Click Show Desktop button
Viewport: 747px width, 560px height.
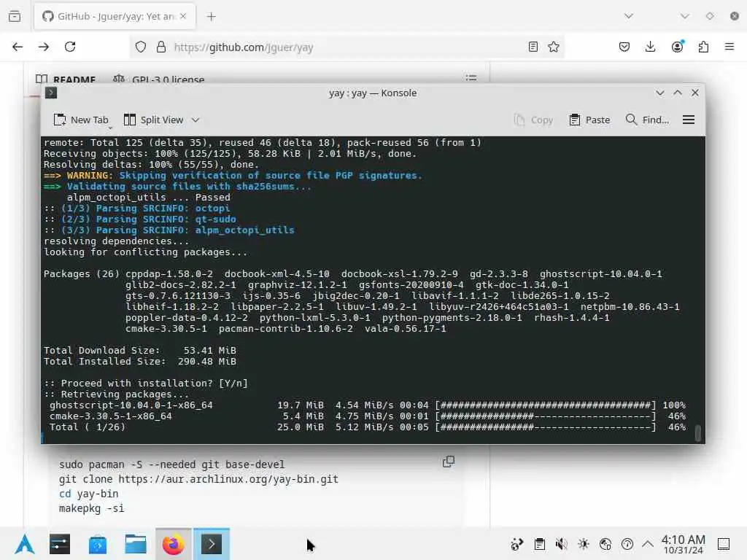tap(724, 544)
